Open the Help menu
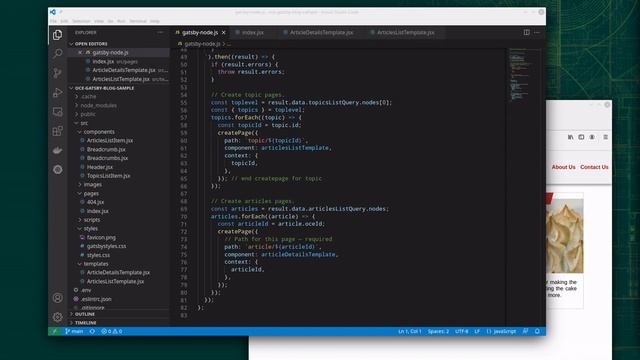Viewport: 640px width, 360px height. [x=155, y=21]
